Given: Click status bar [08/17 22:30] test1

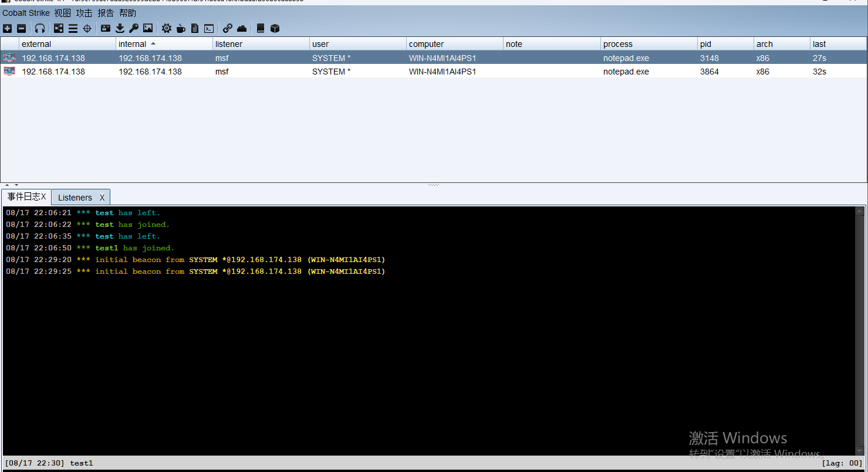Looking at the screenshot, I should pyautogui.click(x=49, y=463).
